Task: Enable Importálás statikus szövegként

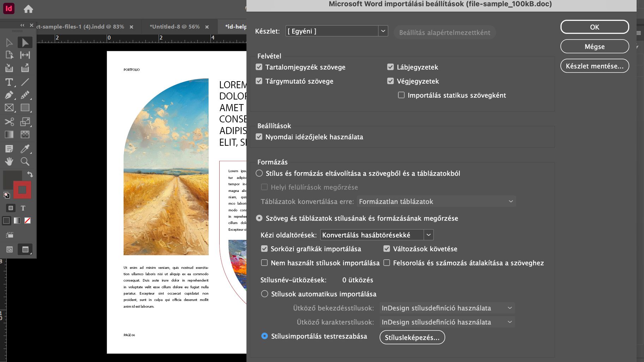Action: coord(401,95)
